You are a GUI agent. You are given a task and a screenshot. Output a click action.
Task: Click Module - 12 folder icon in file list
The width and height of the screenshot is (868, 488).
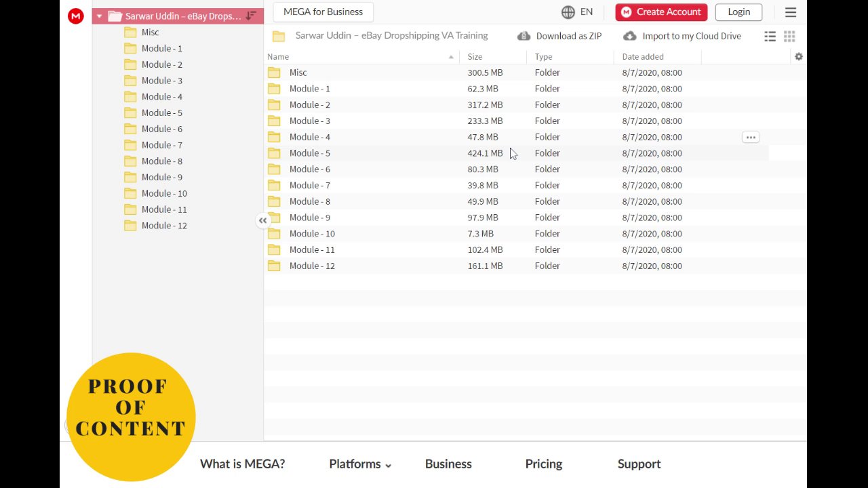274,266
